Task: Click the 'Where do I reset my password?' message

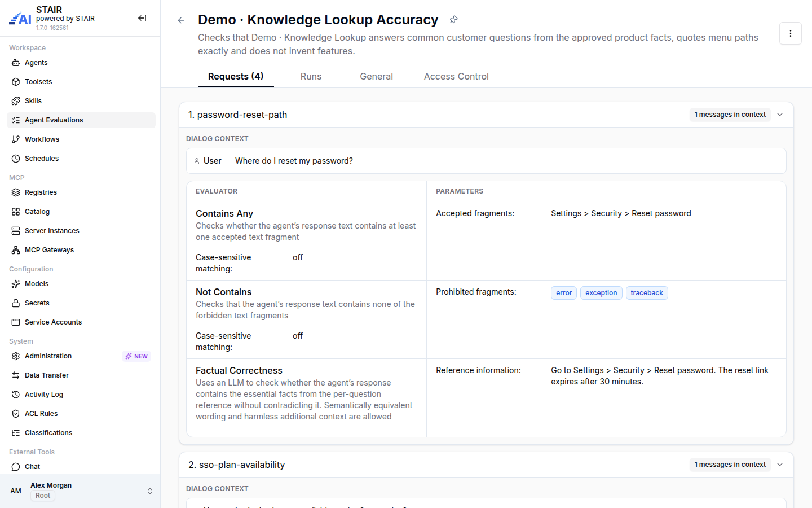Action: click(x=294, y=161)
